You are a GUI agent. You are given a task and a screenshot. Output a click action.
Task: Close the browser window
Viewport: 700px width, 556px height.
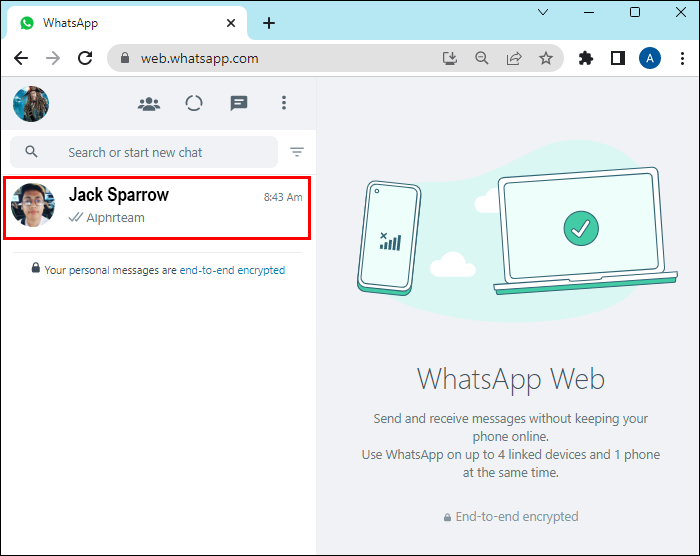point(681,12)
